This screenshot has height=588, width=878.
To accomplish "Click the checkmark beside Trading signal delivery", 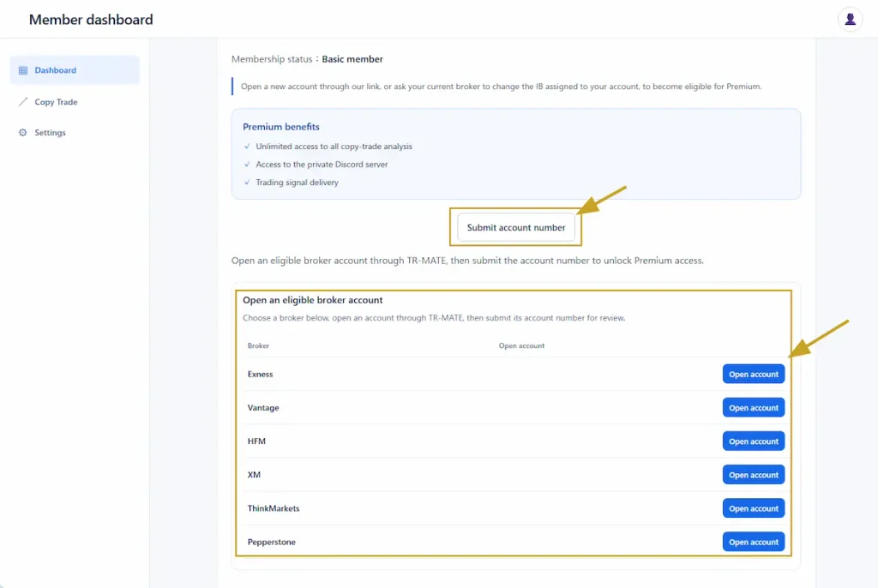I will [x=247, y=182].
